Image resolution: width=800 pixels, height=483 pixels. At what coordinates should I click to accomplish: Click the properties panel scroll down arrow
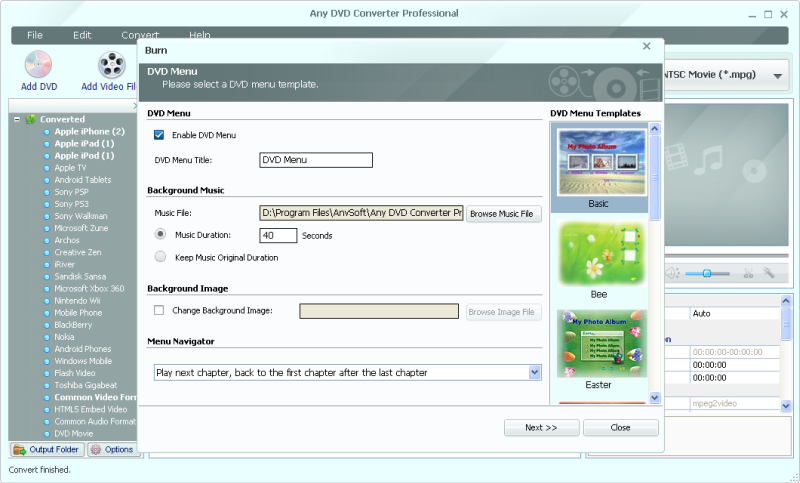(x=786, y=405)
